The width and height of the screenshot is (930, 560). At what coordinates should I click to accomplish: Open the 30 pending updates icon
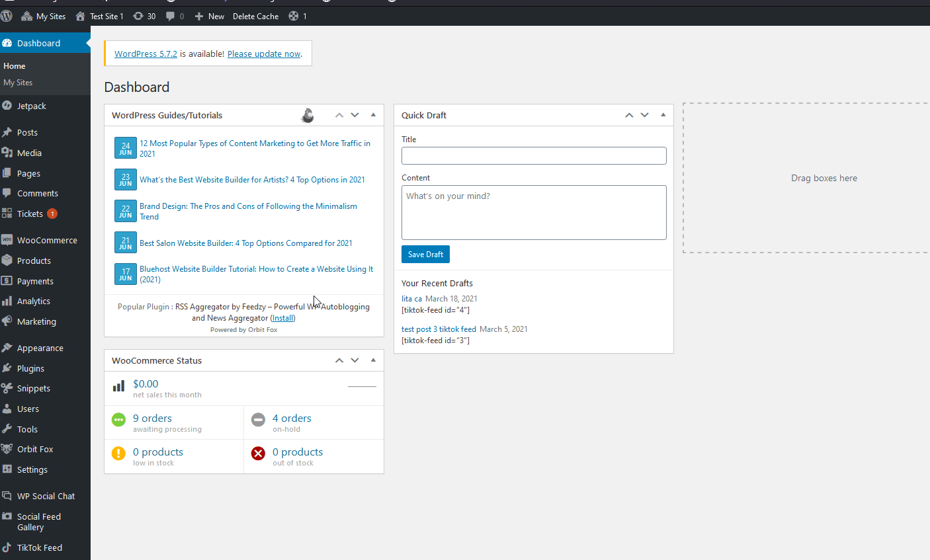(x=144, y=16)
